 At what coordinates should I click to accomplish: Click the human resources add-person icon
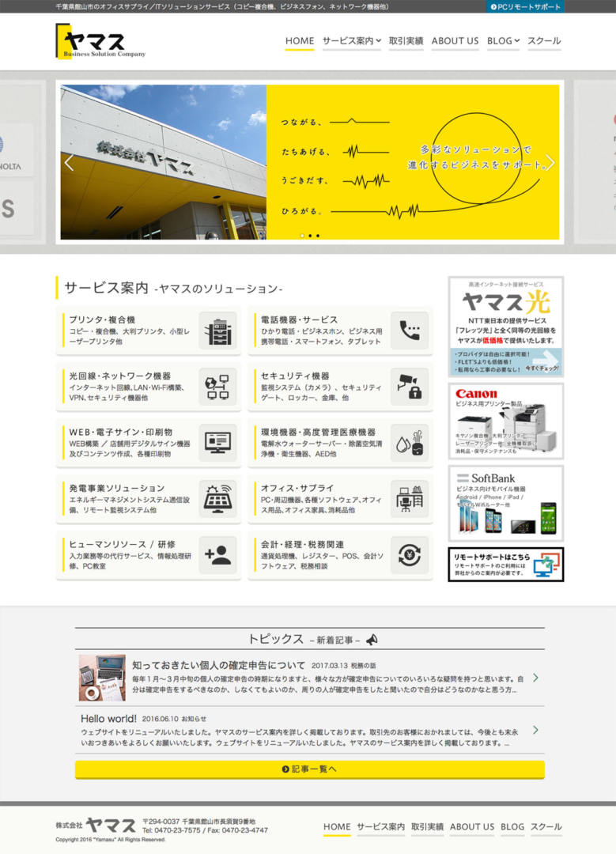(x=217, y=555)
